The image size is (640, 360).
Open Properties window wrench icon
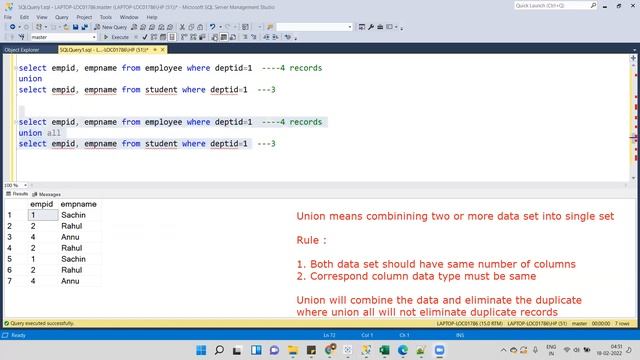click(371, 27)
